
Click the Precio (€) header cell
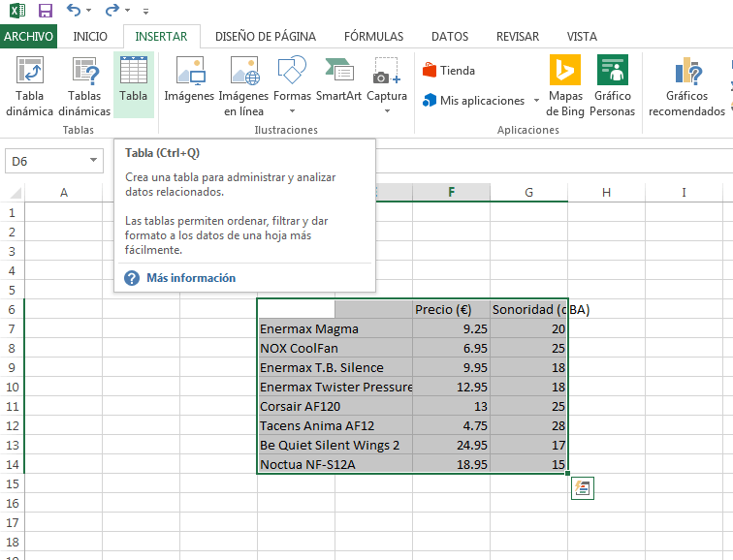(451, 310)
